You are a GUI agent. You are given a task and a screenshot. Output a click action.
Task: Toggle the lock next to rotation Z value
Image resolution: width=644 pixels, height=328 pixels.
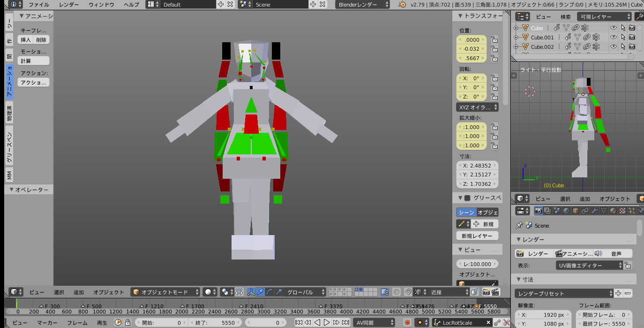[494, 96]
